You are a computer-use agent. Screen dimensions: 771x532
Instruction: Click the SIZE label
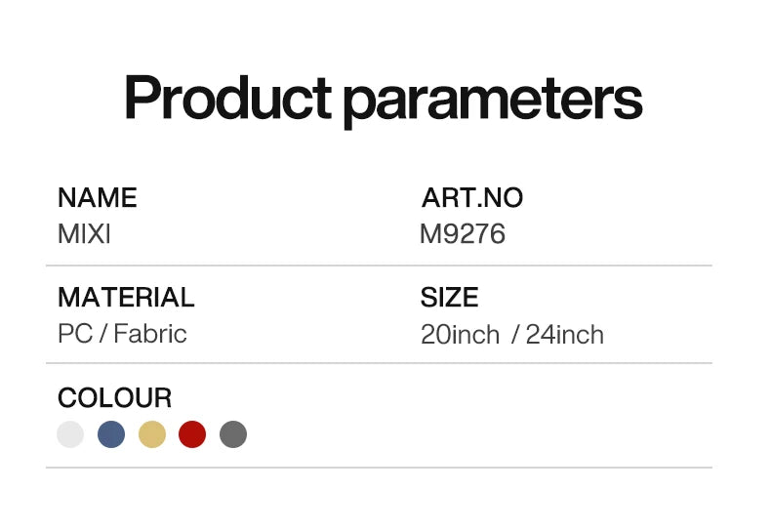click(449, 298)
